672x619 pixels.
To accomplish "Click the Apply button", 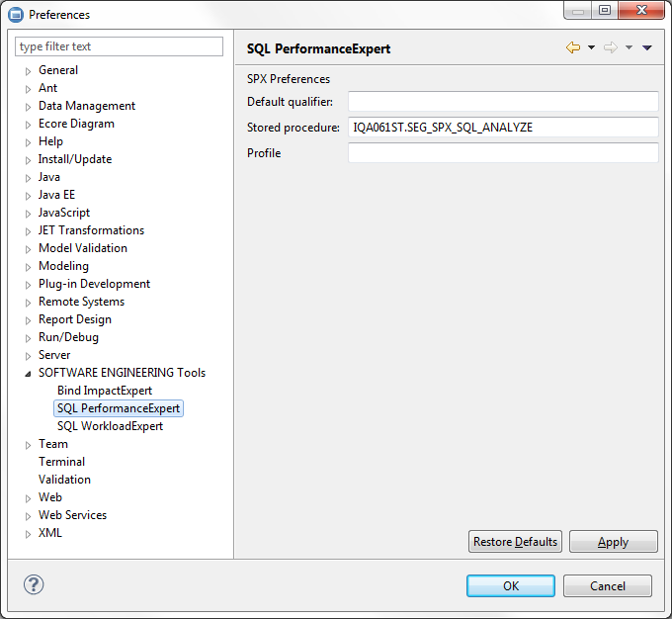I will click(x=613, y=542).
